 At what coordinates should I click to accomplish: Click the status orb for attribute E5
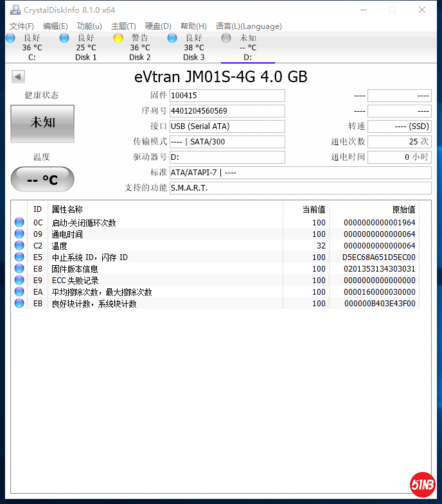pos(19,257)
